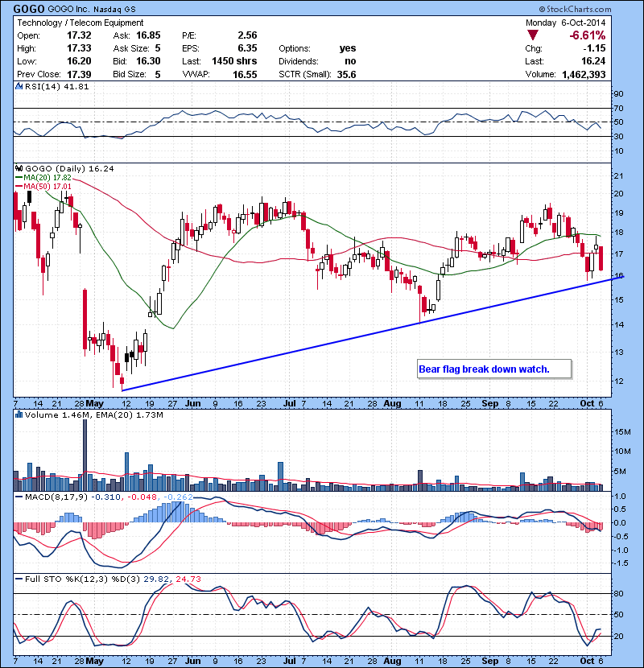The width and height of the screenshot is (644, 668).
Task: Click the red MA(50) legend line
Action: pos(19,187)
